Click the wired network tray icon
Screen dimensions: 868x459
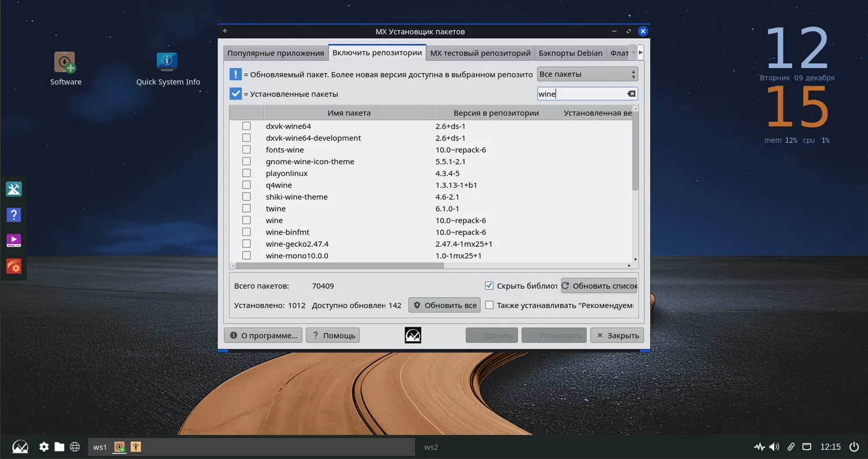click(807, 447)
